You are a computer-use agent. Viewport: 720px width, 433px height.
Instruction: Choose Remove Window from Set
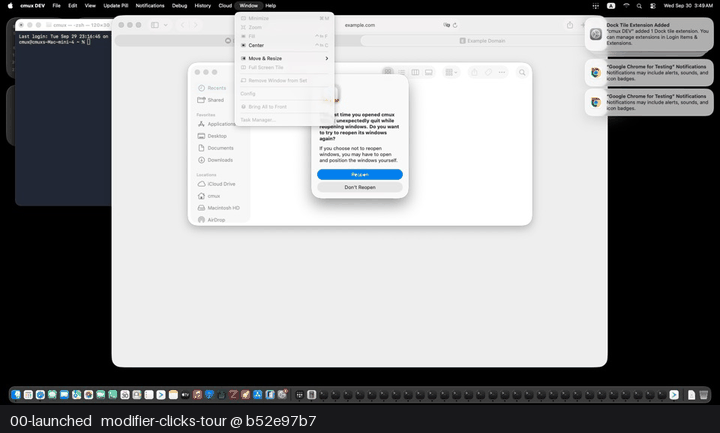[x=285, y=80]
